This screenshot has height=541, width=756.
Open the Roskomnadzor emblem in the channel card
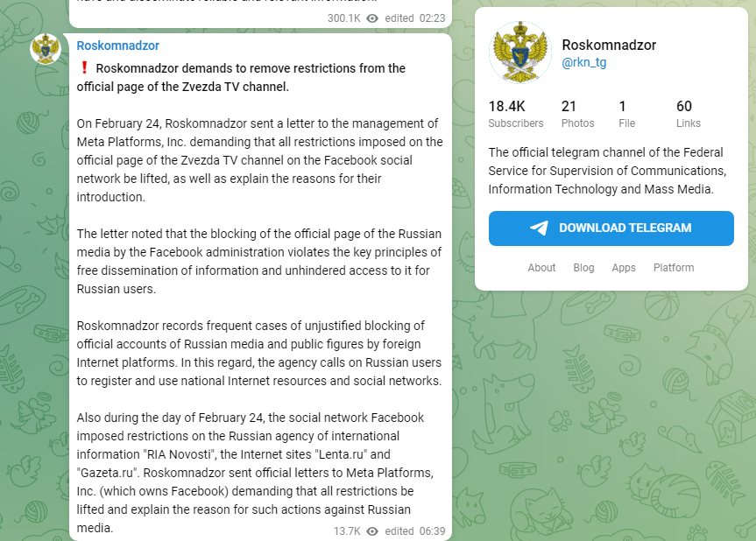click(519, 53)
